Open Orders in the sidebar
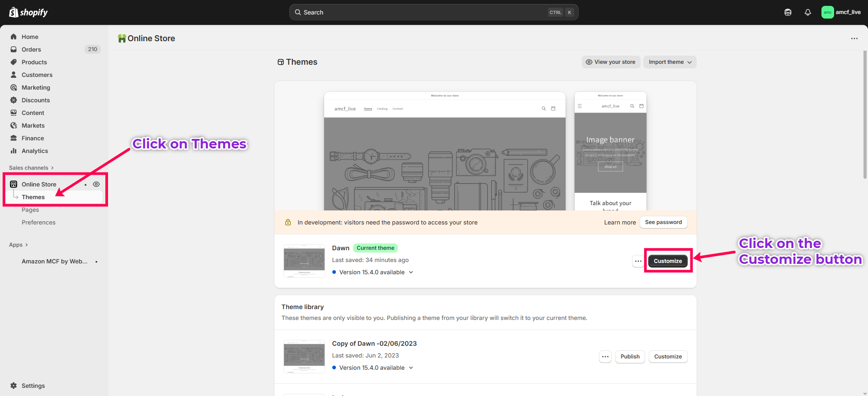The width and height of the screenshot is (868, 396). tap(31, 49)
